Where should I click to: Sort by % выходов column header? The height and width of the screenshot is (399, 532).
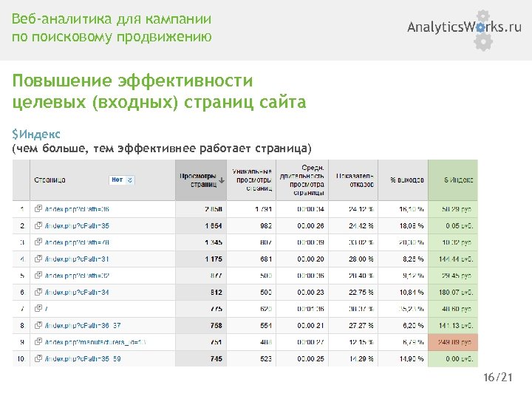coord(406,180)
